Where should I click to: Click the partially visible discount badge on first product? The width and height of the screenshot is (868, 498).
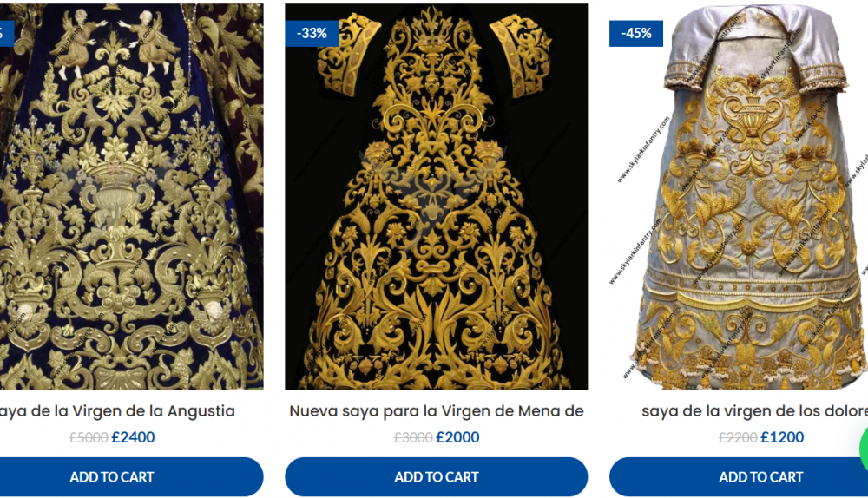click(x=7, y=33)
